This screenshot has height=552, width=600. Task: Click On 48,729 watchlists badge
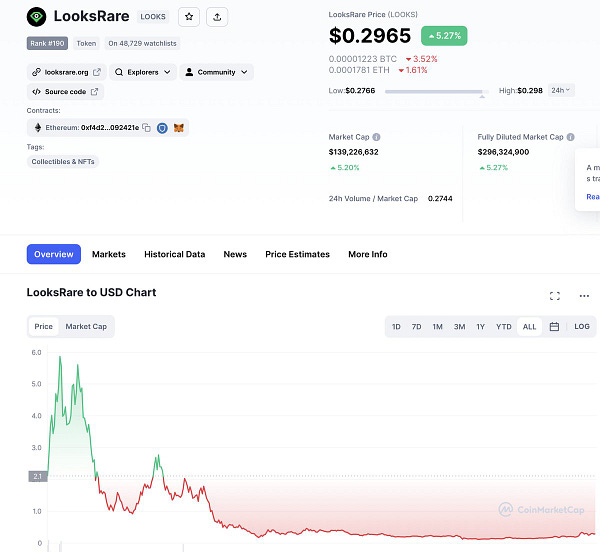[x=142, y=43]
